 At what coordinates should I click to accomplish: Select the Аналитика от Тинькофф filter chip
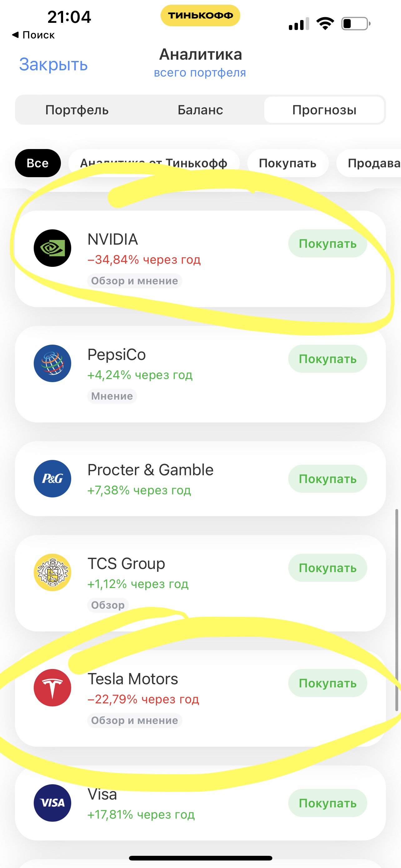coord(154,163)
